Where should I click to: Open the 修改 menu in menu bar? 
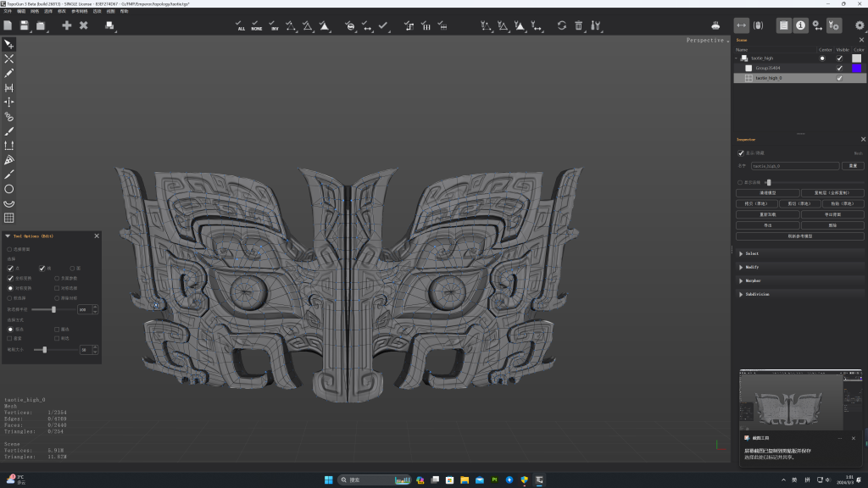62,11
